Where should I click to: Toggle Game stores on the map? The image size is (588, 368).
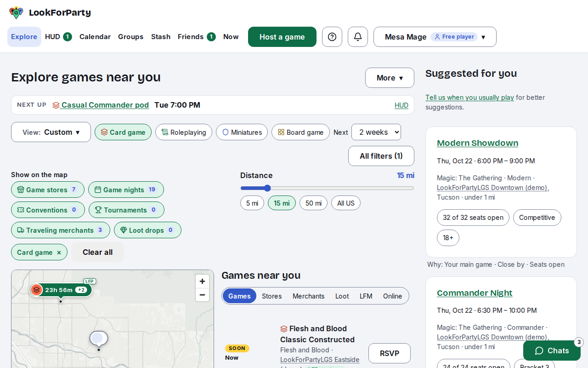[48, 190]
